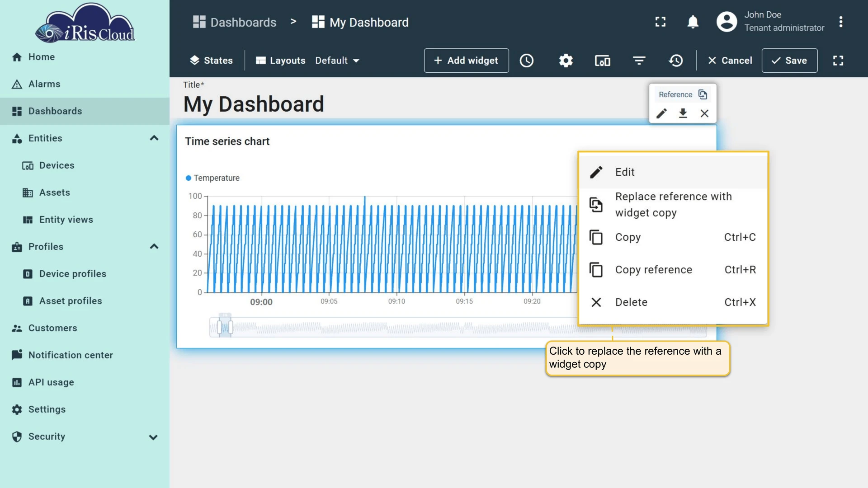This screenshot has width=868, height=488.
Task: Select Dashboards in the sidebar
Action: tap(85, 111)
